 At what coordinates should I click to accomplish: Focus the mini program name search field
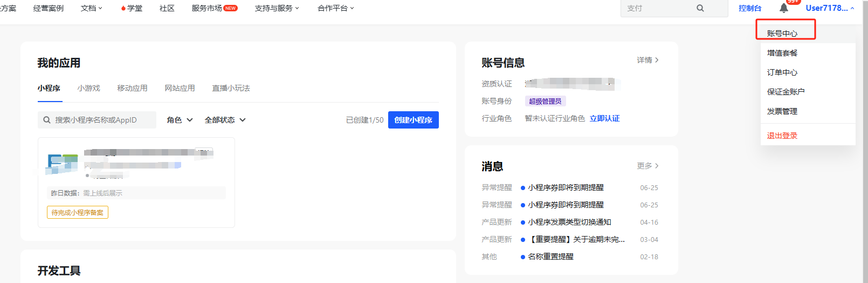point(102,120)
